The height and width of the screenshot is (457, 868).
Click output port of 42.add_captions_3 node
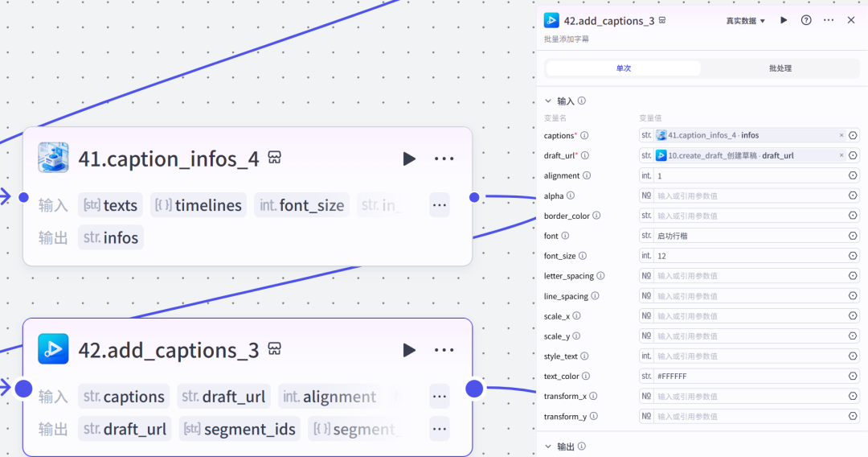pos(474,389)
